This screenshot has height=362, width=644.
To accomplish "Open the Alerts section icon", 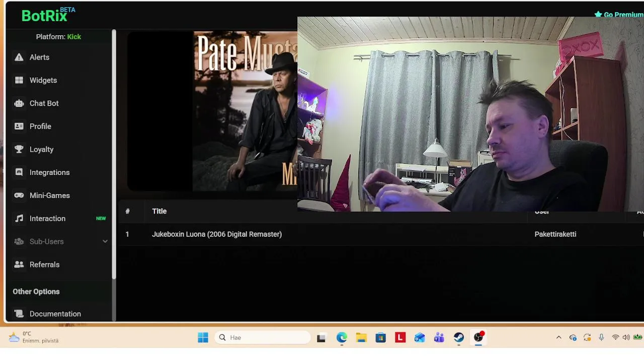I will pos(19,57).
